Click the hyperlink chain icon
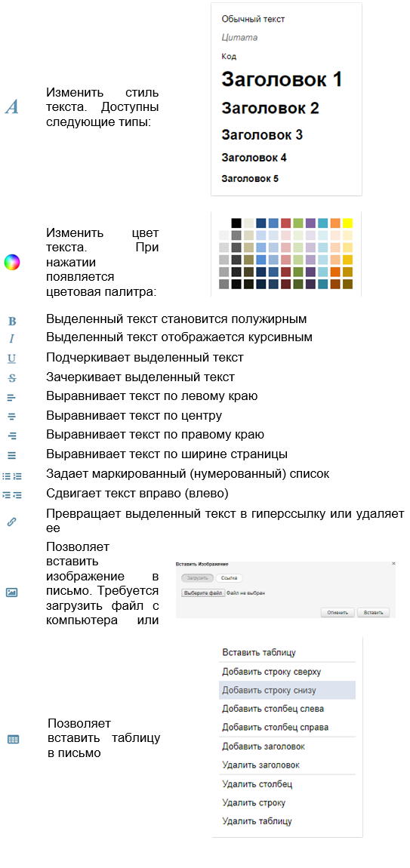Image resolution: width=410 pixels, height=868 pixels. (x=11, y=522)
